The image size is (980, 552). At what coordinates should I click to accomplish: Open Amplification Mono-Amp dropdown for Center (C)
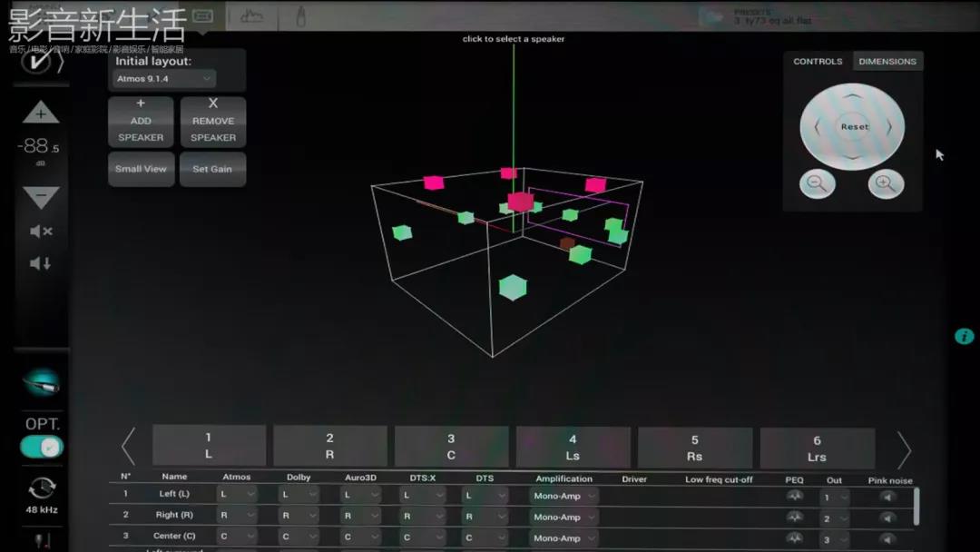(563, 537)
